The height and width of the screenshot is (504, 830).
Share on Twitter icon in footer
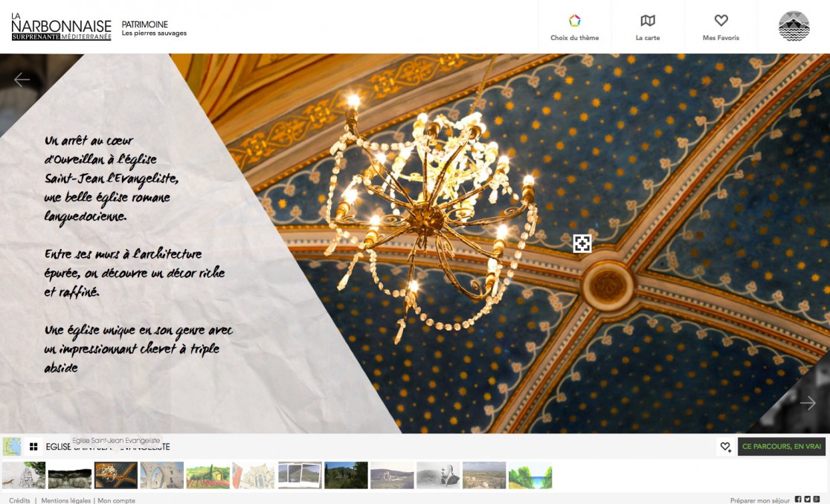[807, 500]
